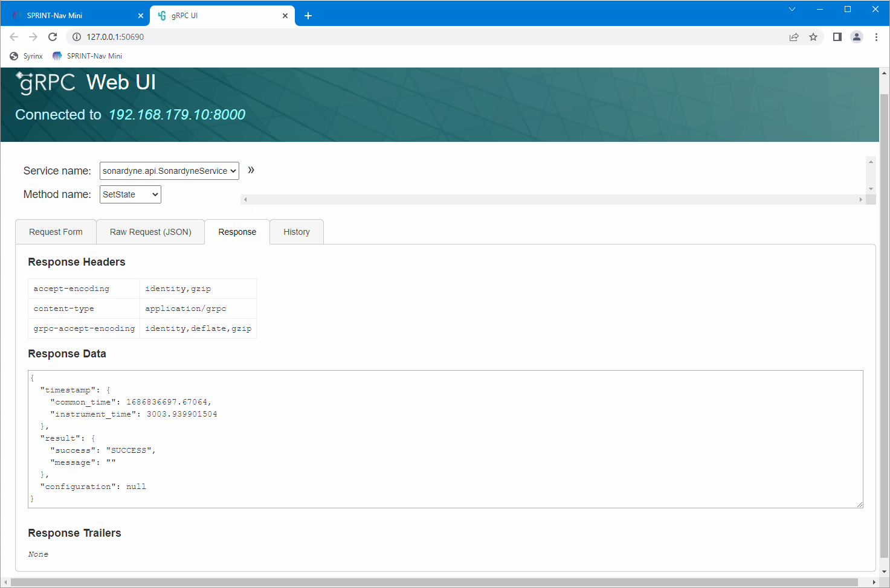
Task: Open the tab search chevron in title bar
Action: (792, 9)
